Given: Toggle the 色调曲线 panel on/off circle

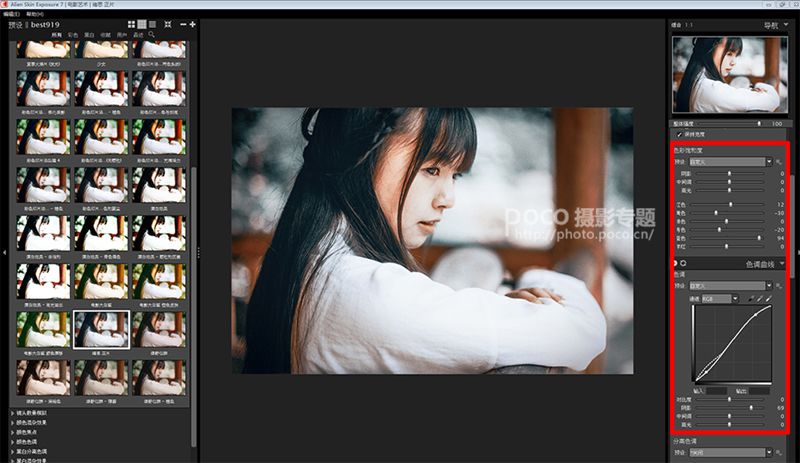Looking at the screenshot, I should point(674,263).
